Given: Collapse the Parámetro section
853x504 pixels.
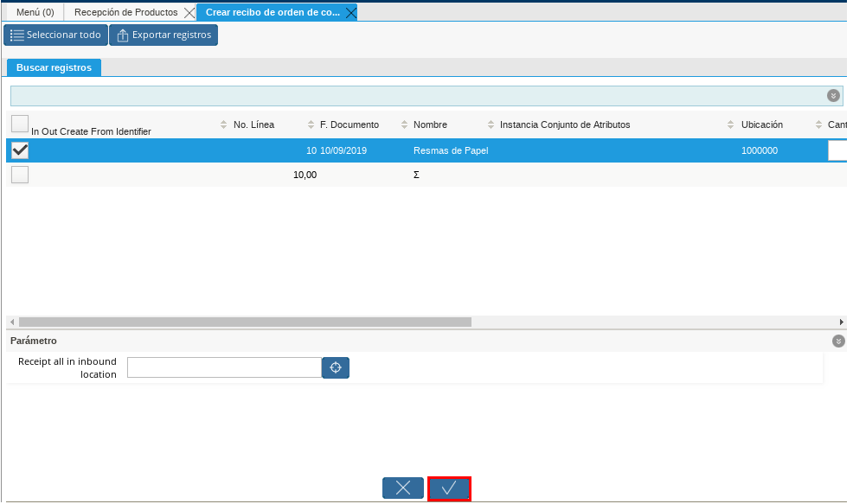Looking at the screenshot, I should pos(838,341).
